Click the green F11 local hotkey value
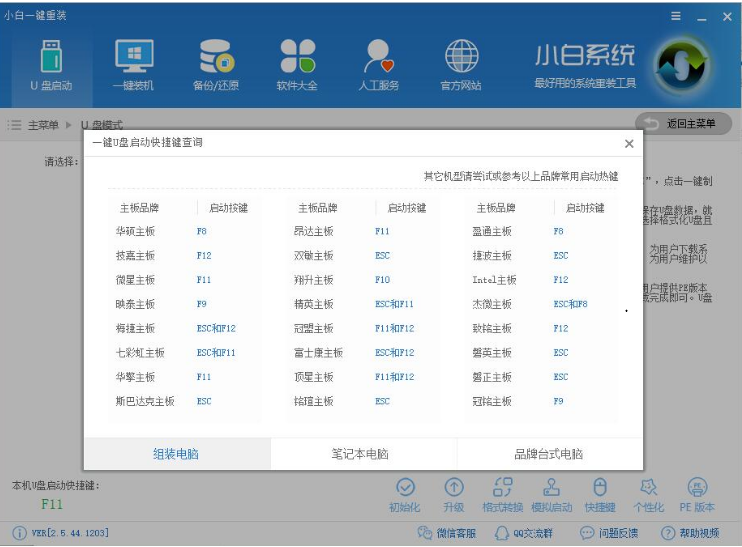 click(52, 504)
